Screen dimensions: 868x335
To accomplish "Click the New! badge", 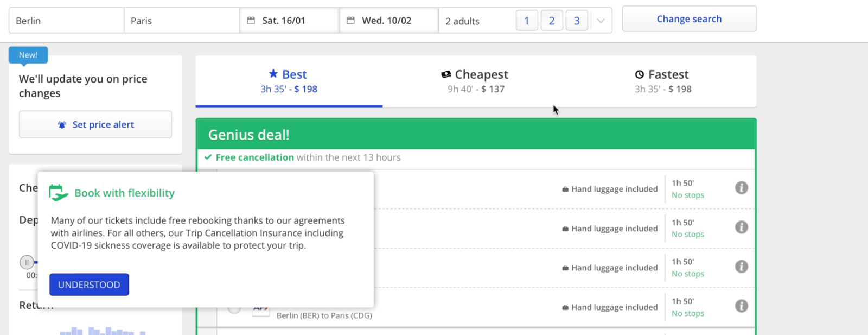I will [28, 55].
